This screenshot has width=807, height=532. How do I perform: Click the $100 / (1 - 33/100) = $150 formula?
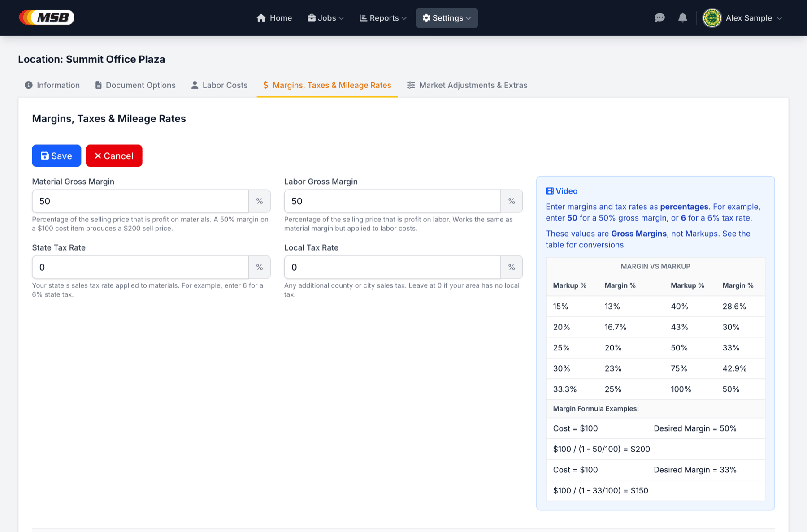[x=601, y=490]
